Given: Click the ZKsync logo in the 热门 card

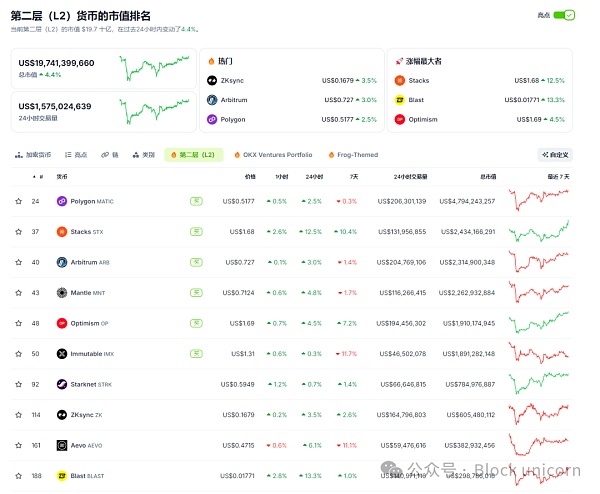Looking at the screenshot, I should [x=212, y=80].
